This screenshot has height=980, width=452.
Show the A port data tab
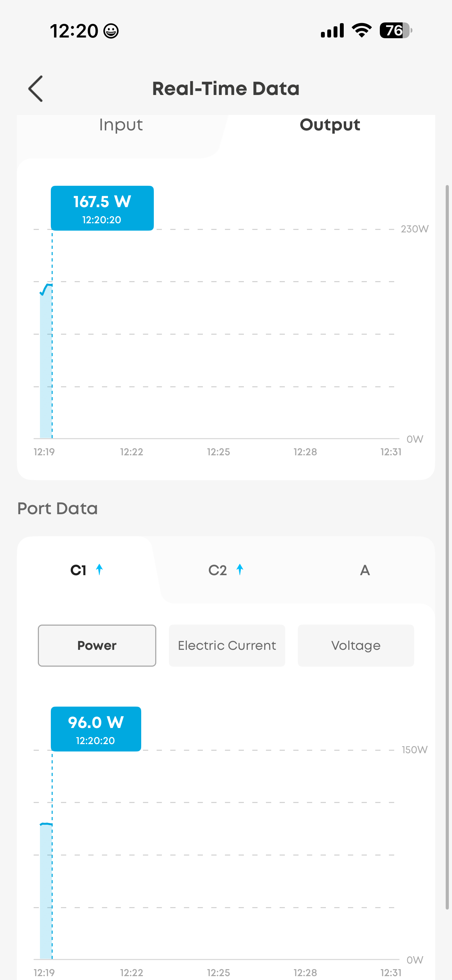pos(365,570)
